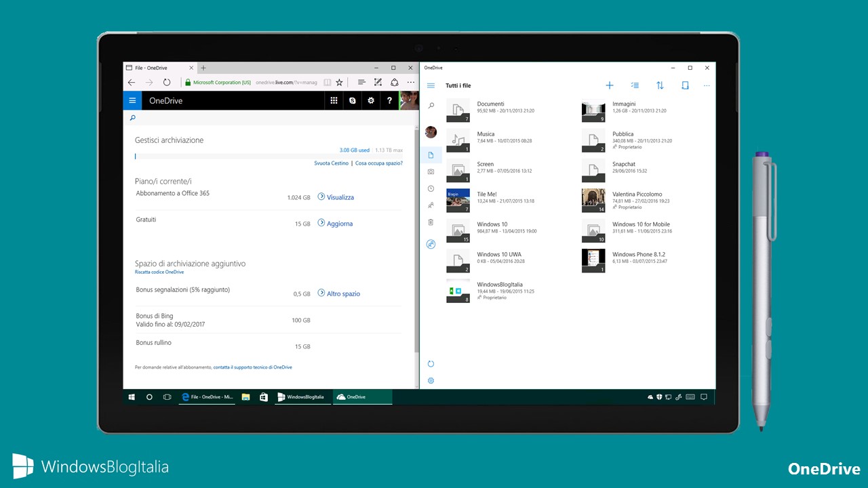Open Photos camera icon in the app sidebar
The image size is (868, 488).
click(431, 172)
